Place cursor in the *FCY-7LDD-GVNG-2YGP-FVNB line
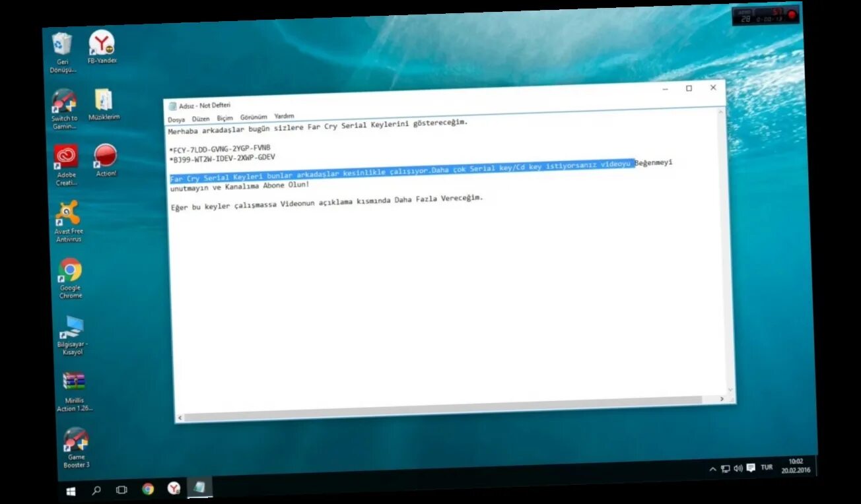The width and height of the screenshot is (861, 504). 220,148
